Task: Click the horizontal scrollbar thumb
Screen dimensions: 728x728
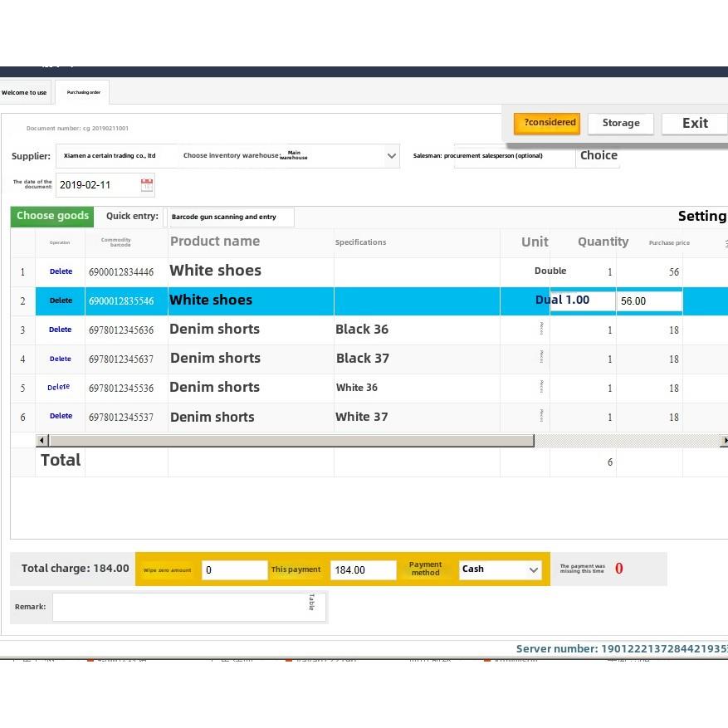Action: (x=292, y=440)
